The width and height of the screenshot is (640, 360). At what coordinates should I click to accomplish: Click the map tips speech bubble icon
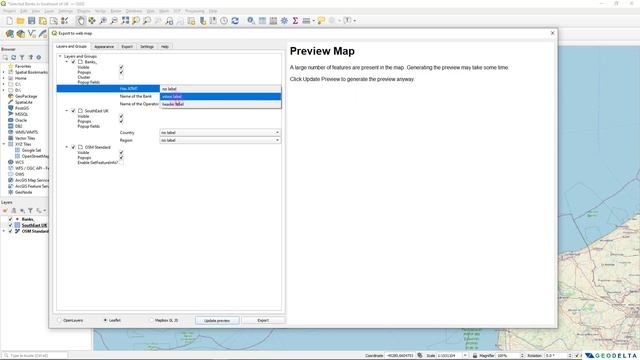(x=321, y=21)
